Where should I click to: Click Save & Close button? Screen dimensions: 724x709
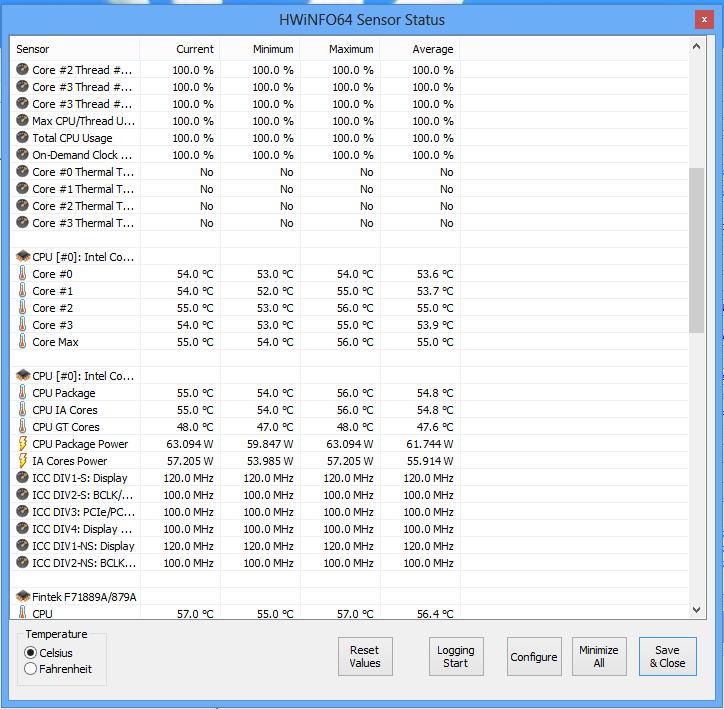(667, 656)
